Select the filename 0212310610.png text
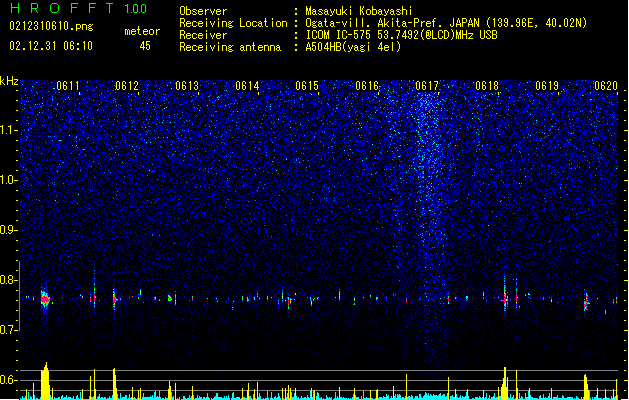 (51, 27)
